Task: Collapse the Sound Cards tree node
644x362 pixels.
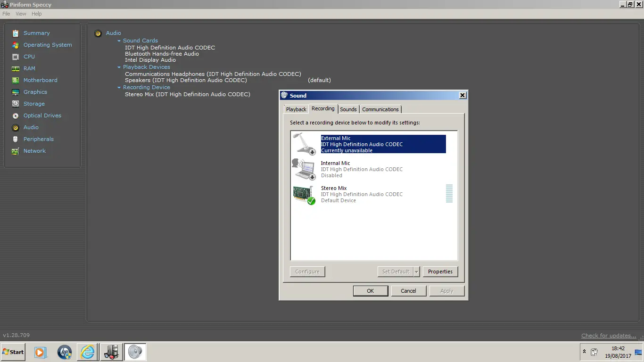Action: click(x=119, y=41)
